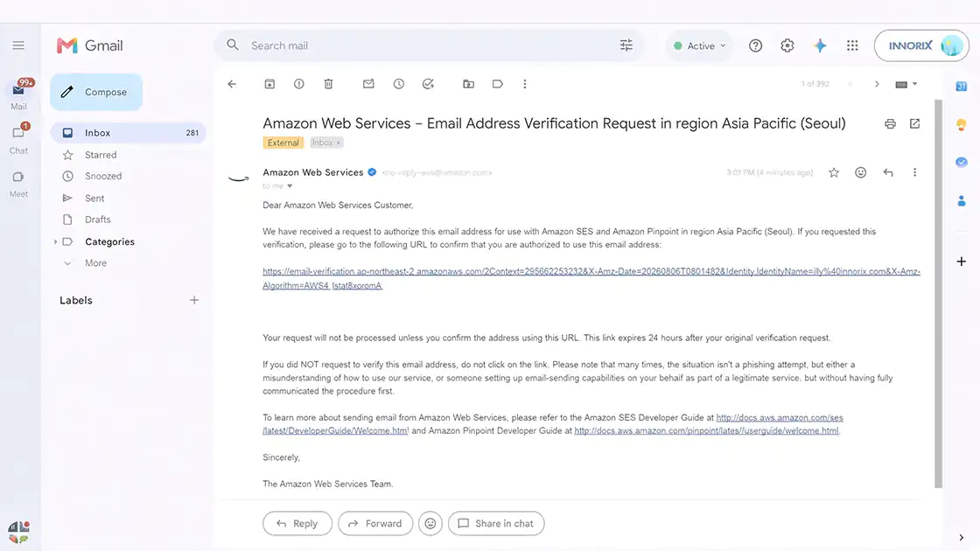Snooze this email with clock icon
This screenshot has width=980, height=551.
398,84
